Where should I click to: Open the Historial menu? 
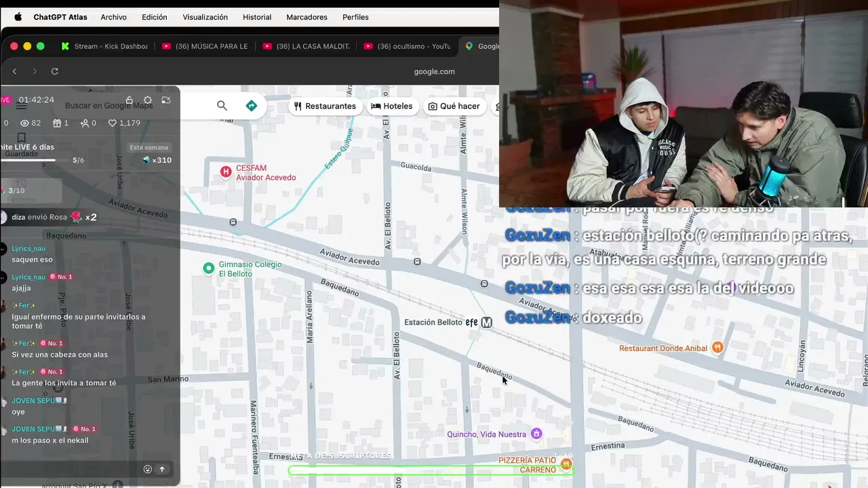pyautogui.click(x=257, y=17)
